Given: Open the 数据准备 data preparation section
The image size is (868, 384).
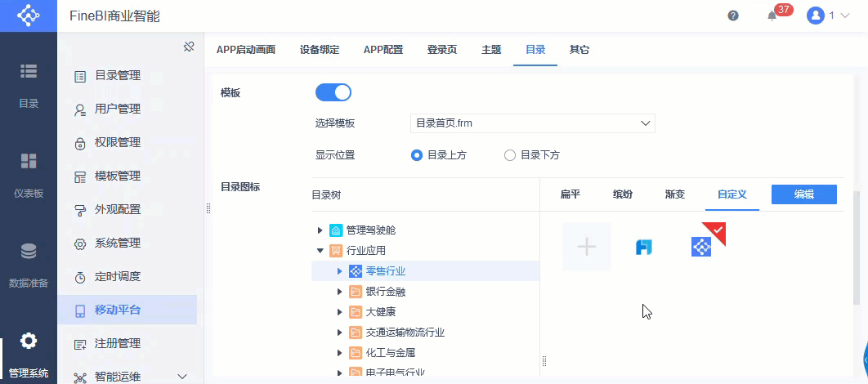Looking at the screenshot, I should [x=29, y=265].
